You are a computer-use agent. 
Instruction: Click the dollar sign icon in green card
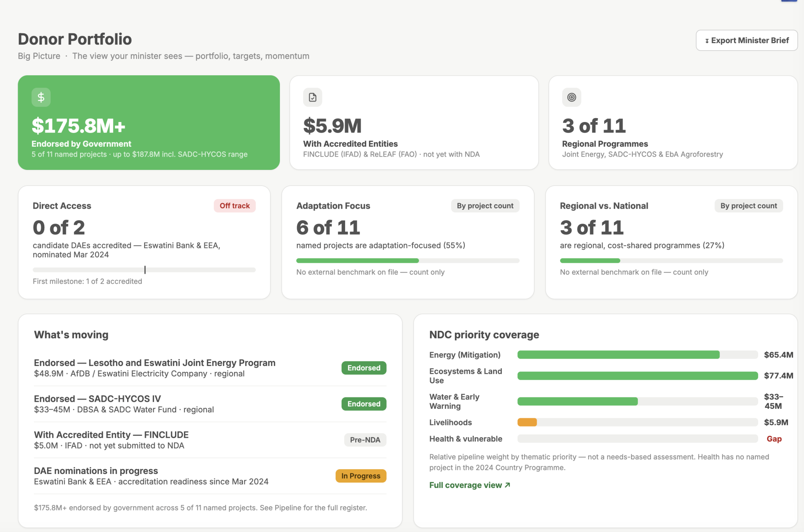click(41, 97)
